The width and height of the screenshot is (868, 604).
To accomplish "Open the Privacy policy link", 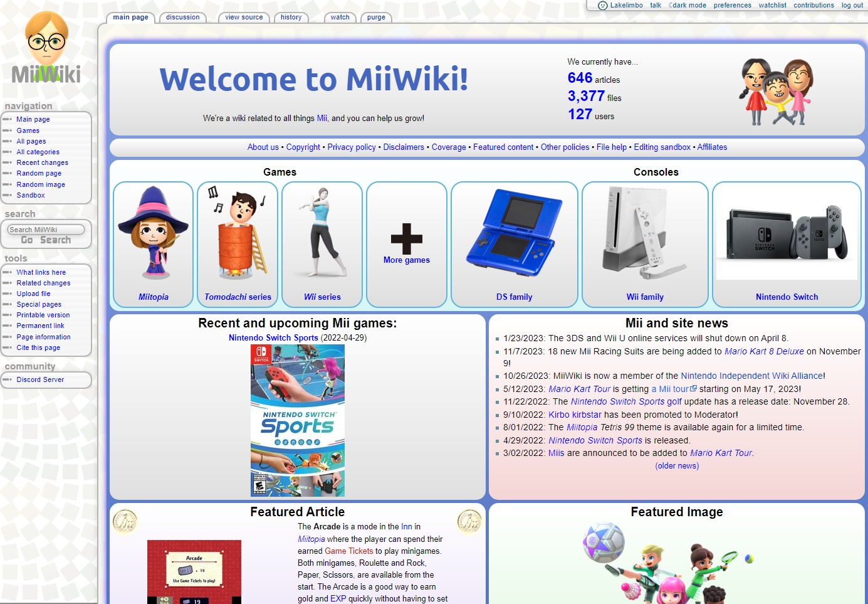I will pyautogui.click(x=352, y=147).
